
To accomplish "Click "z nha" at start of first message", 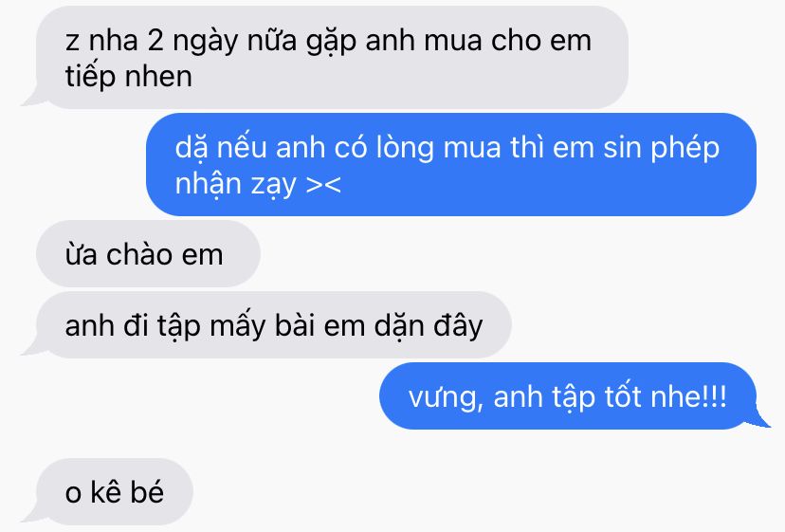I will (101, 41).
